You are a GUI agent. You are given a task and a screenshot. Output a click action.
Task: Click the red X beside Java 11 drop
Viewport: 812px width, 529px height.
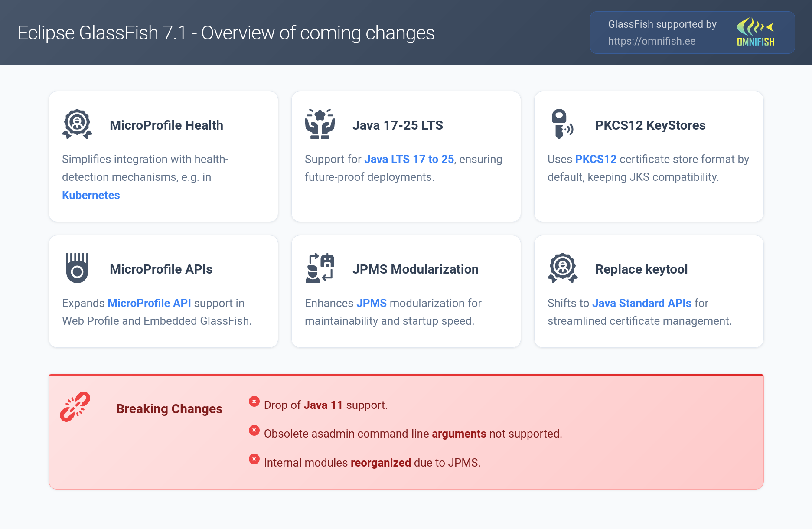pos(254,402)
